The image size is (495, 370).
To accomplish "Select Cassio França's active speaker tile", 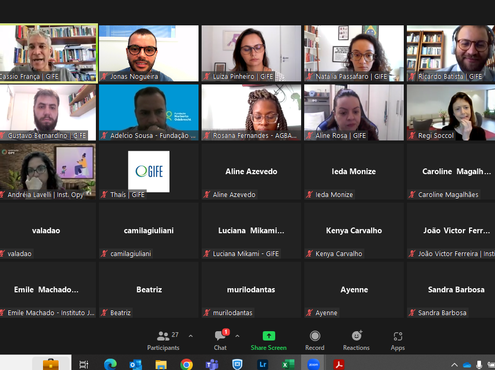I will click(49, 53).
